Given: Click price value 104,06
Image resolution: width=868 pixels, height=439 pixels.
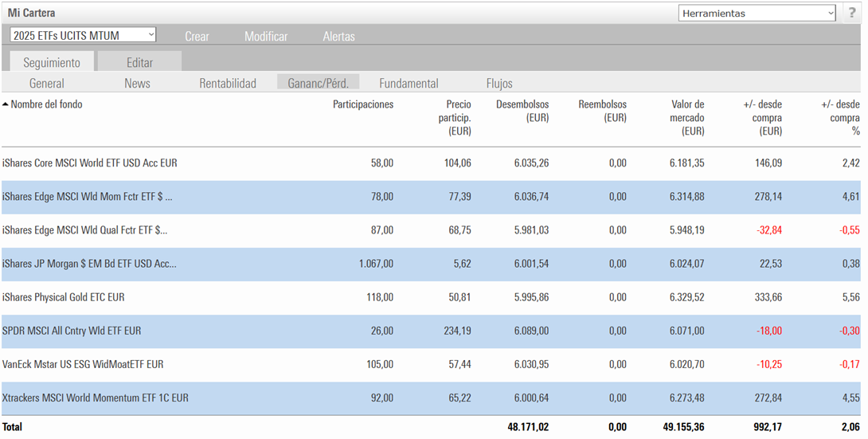Looking at the screenshot, I should [458, 163].
